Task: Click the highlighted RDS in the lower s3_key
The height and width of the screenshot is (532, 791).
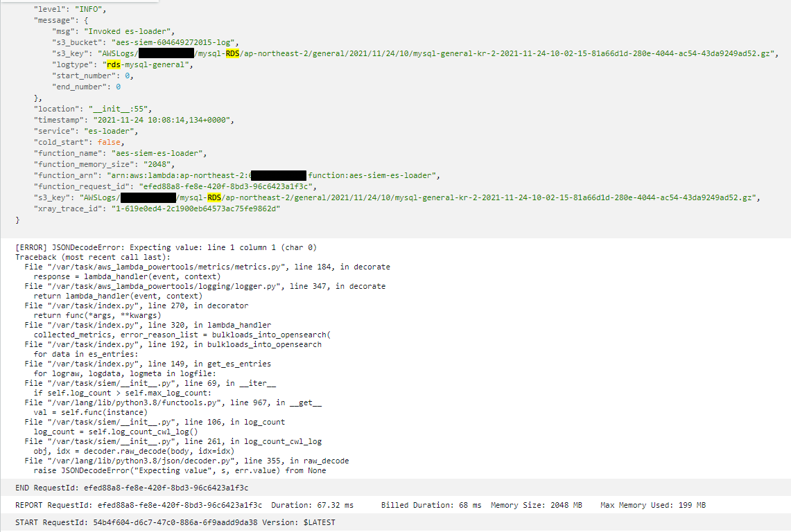Action: pos(214,197)
